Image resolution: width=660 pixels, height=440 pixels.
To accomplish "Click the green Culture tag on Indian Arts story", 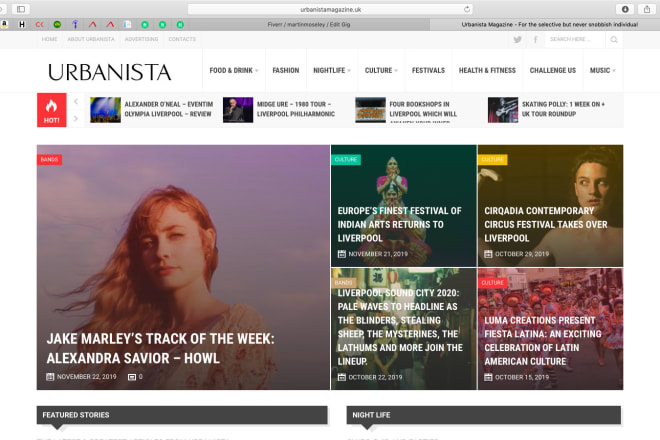I will (346, 160).
